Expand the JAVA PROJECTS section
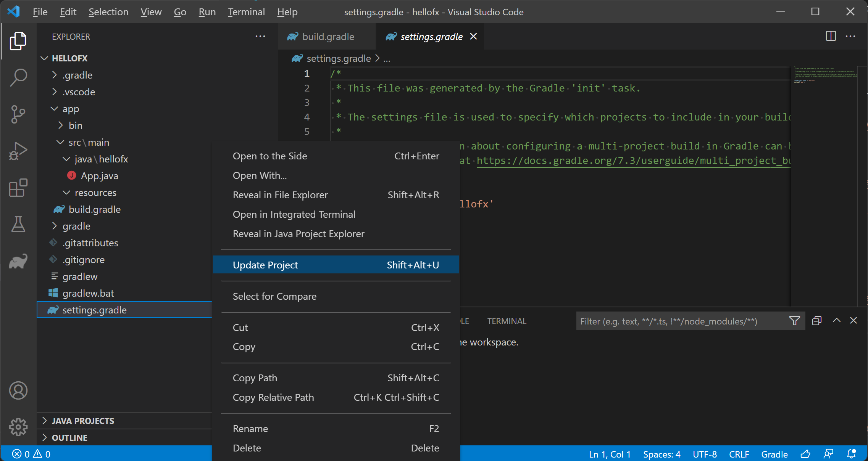The height and width of the screenshot is (461, 868). pos(83,421)
